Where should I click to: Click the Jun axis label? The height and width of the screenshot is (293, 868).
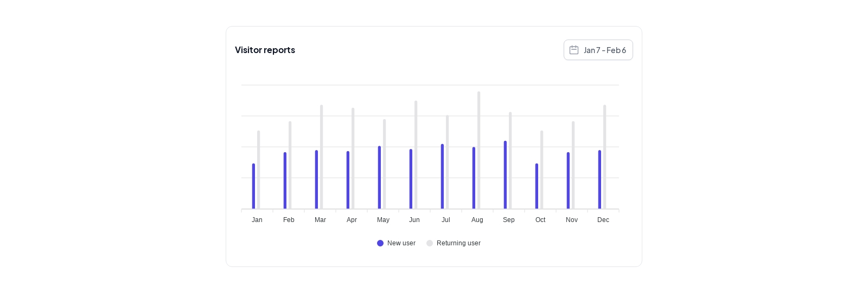[x=414, y=220]
